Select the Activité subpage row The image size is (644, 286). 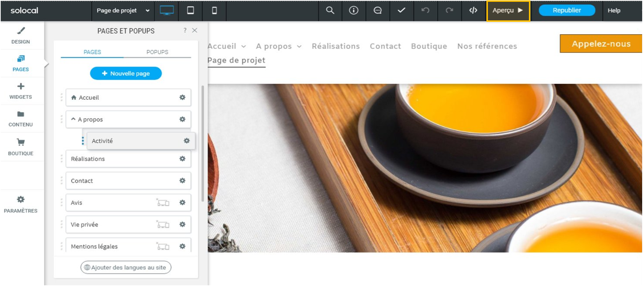pos(141,141)
